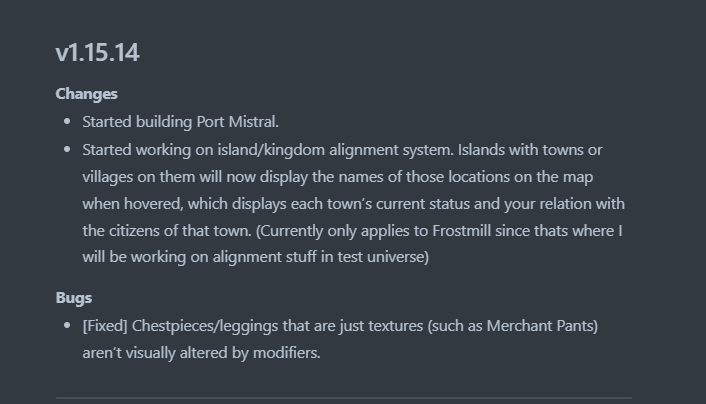
Task: Click the island/kingdom alignment system phrase
Action: pyautogui.click(x=335, y=150)
